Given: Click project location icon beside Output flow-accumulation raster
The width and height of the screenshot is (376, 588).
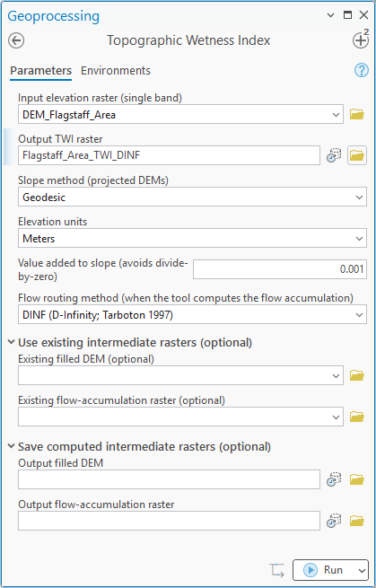Looking at the screenshot, I should click(x=334, y=521).
